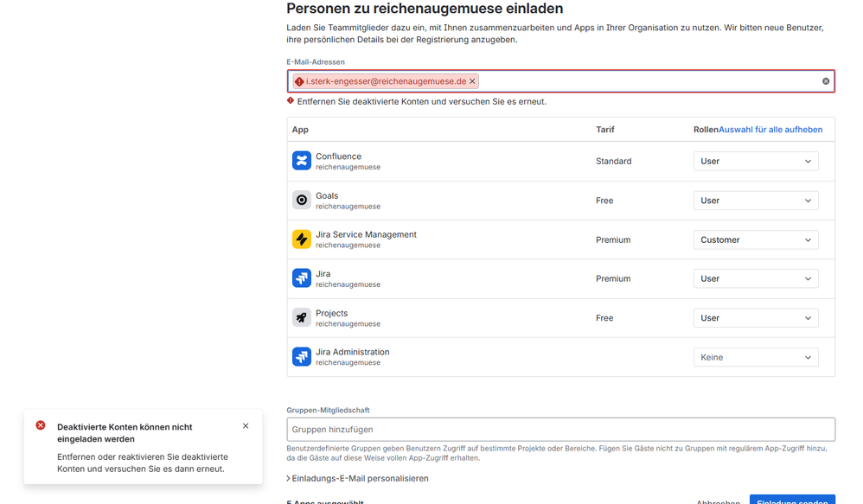Clear all email addresses with the circular X
This screenshot has height=504, width=863.
click(826, 81)
